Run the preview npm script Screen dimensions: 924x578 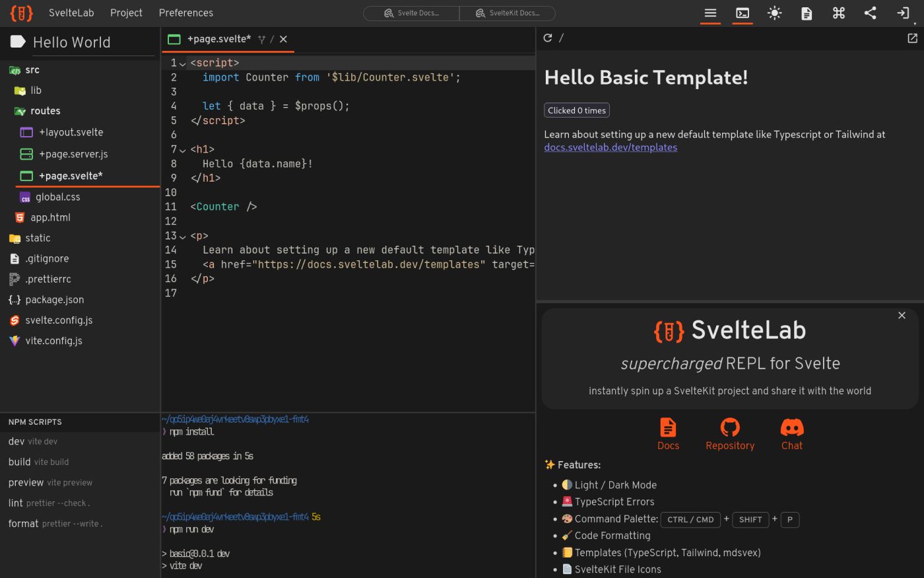[x=79, y=482]
